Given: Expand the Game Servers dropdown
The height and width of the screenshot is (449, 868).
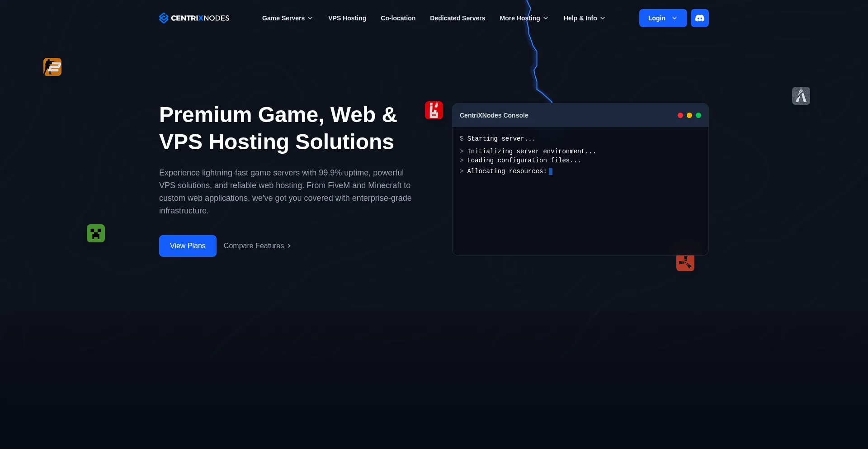Looking at the screenshot, I should [288, 18].
